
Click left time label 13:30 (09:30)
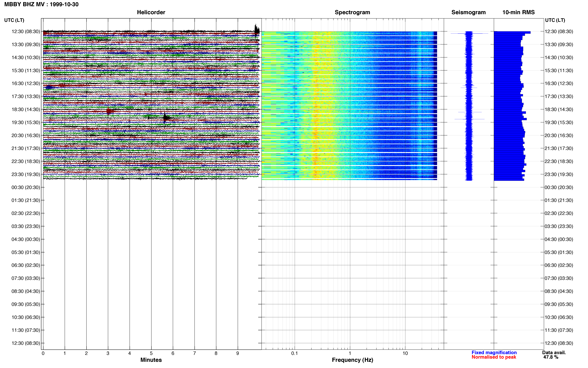tap(26, 45)
